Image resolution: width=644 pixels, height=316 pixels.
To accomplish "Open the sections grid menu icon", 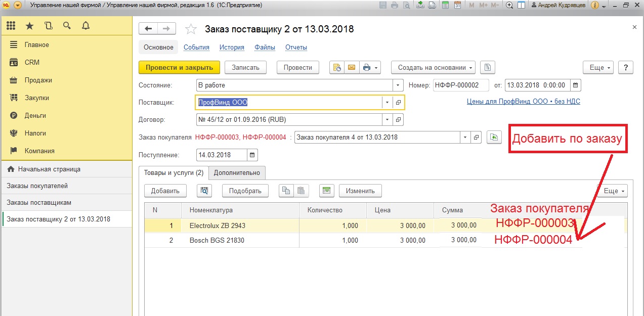I will pyautogui.click(x=11, y=25).
